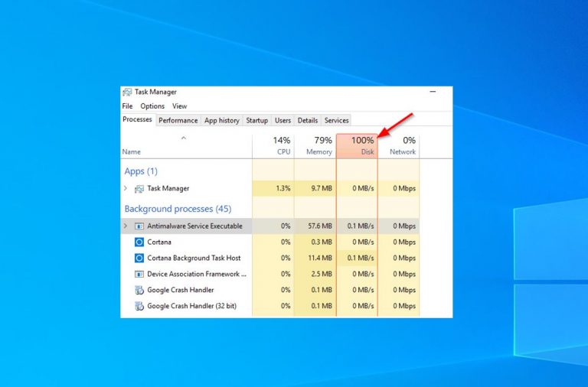Click the Cortana process icon
588x387 pixels.
(139, 242)
